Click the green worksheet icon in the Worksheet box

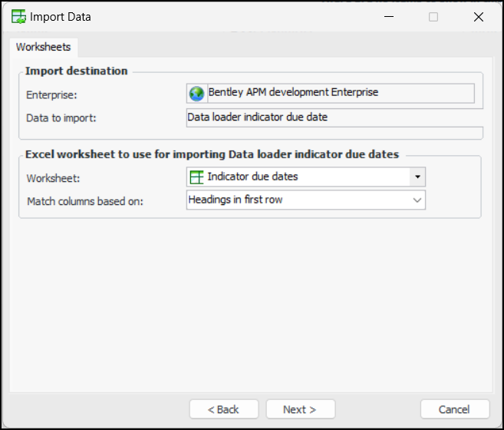coord(197,177)
